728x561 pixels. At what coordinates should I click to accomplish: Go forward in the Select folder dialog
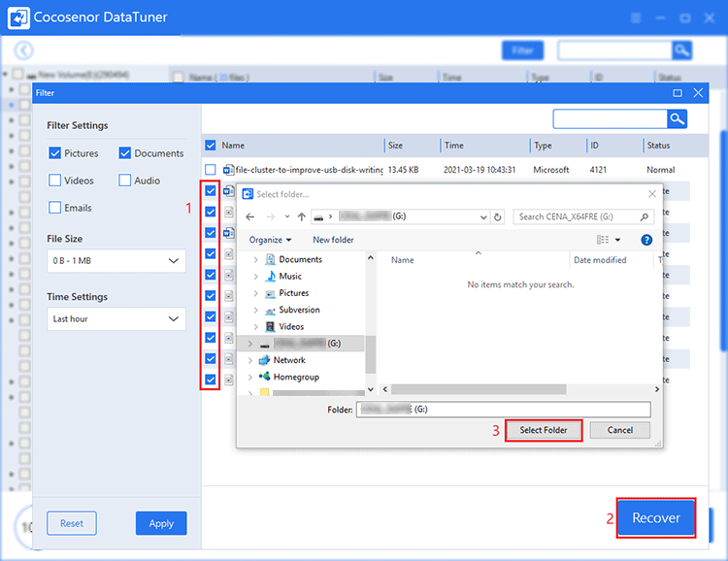click(270, 216)
